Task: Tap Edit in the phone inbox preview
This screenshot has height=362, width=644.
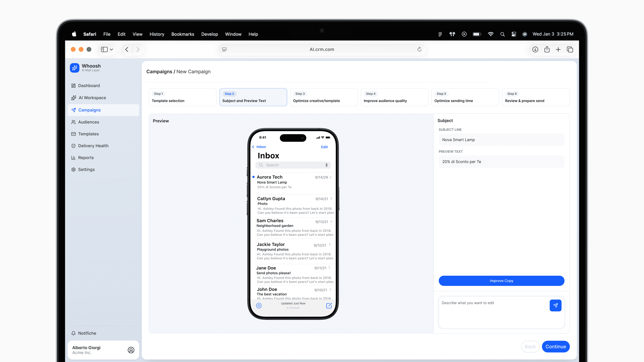Action: [324, 147]
